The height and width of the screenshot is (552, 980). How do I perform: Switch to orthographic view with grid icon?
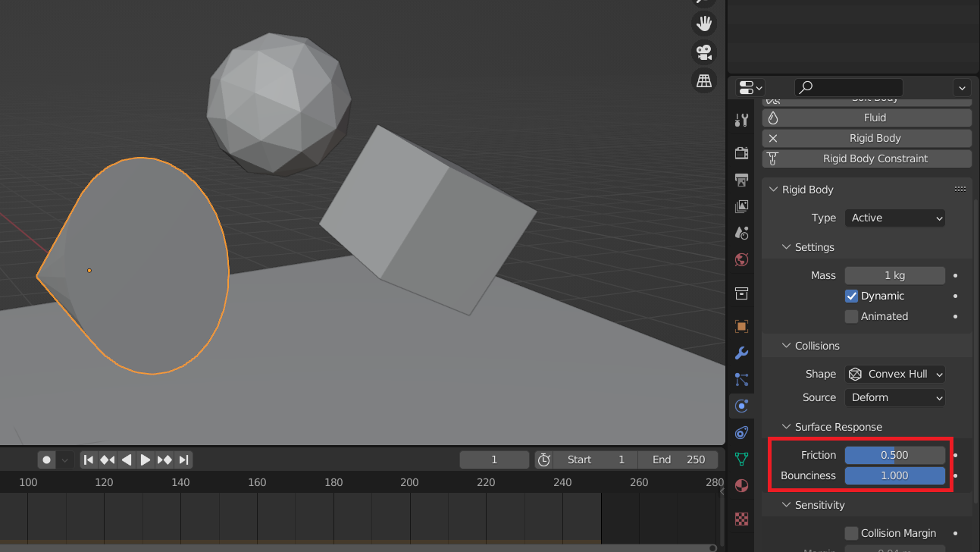pyautogui.click(x=704, y=80)
